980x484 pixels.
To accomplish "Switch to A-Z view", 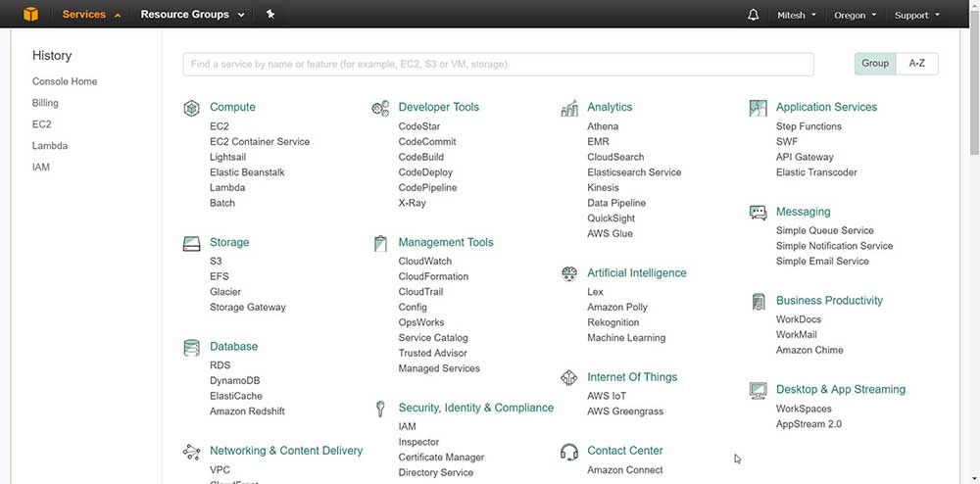I will (x=917, y=64).
